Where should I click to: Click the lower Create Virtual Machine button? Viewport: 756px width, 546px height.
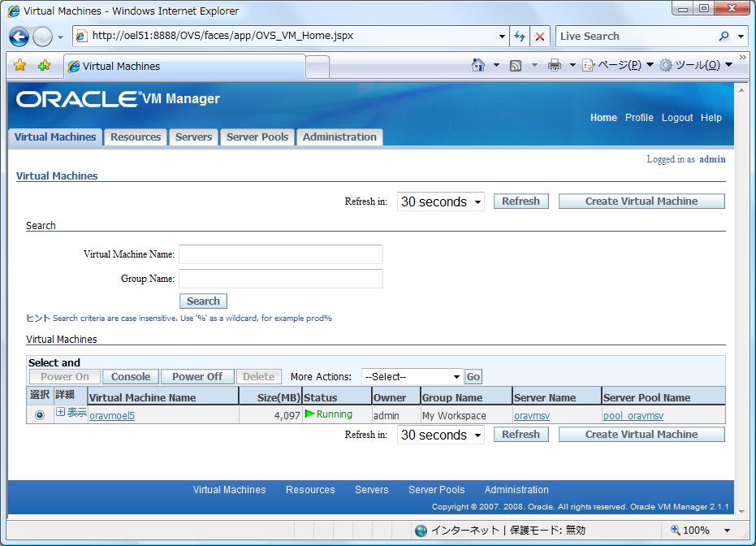coord(642,435)
